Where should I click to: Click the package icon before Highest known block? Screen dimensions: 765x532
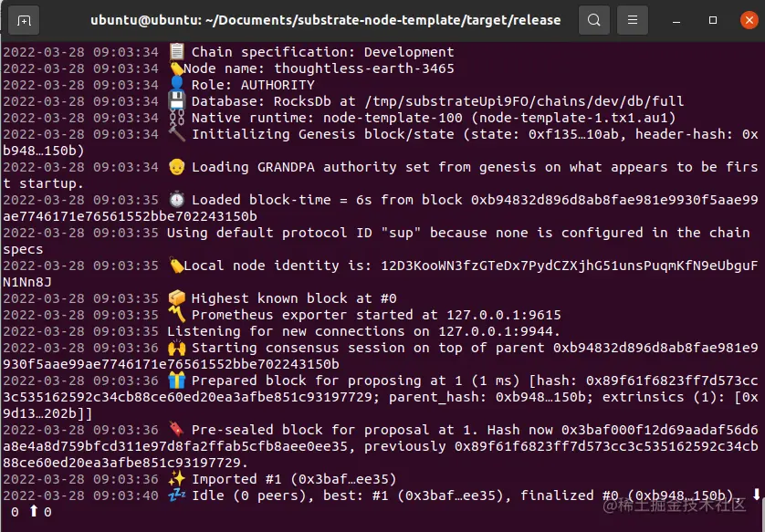tap(176, 298)
